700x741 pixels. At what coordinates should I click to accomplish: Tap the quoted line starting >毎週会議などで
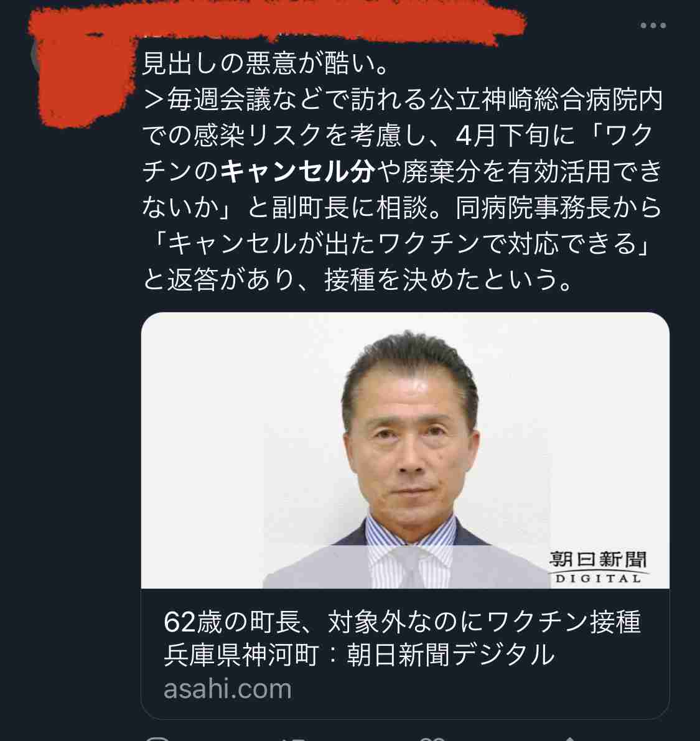[402, 100]
